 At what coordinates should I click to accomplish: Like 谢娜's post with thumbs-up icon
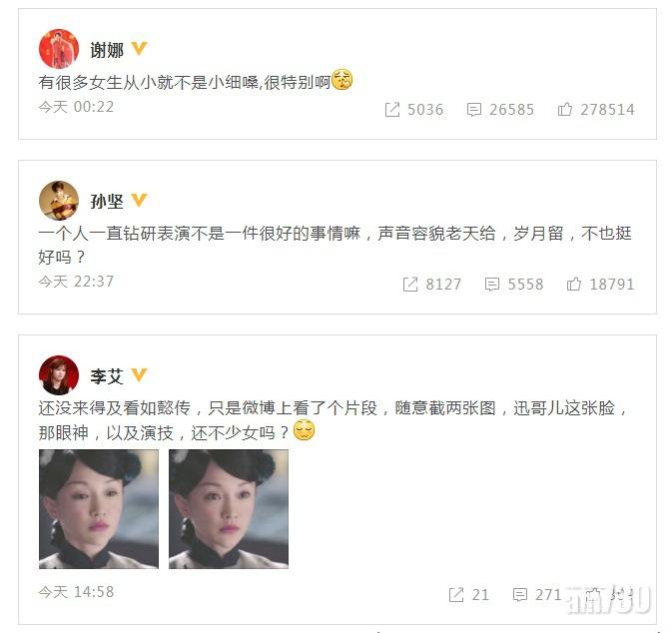click(x=565, y=109)
